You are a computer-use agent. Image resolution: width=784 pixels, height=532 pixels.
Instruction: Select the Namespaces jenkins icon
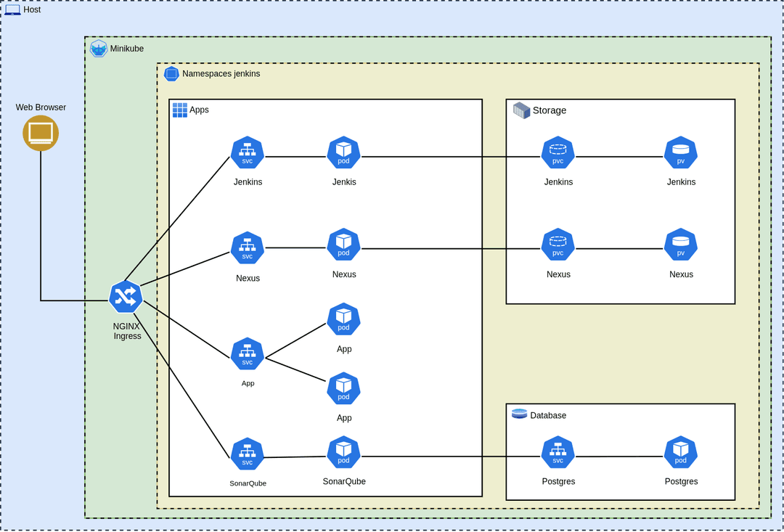click(x=171, y=74)
